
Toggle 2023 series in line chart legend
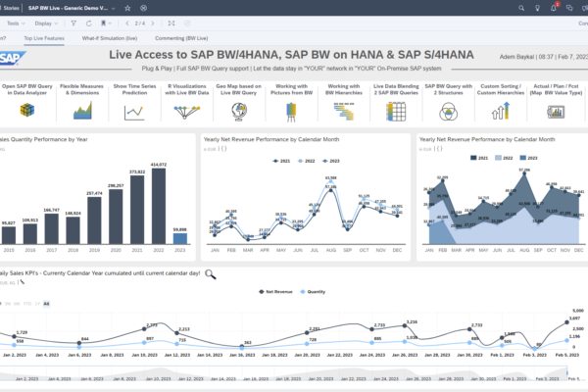click(x=331, y=161)
